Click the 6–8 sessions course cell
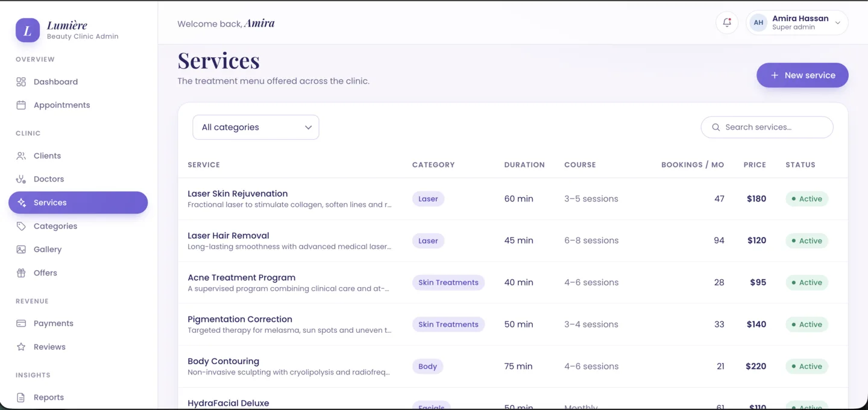 591,241
